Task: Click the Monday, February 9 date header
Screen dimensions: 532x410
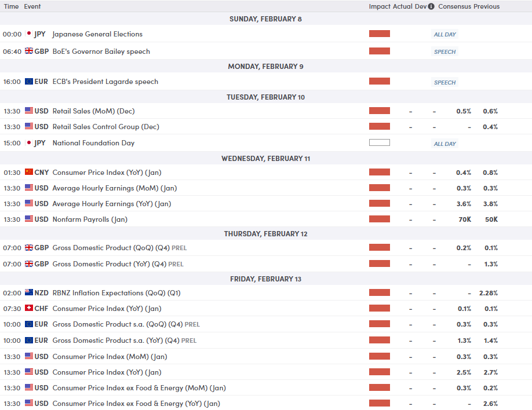Action: 265,67
